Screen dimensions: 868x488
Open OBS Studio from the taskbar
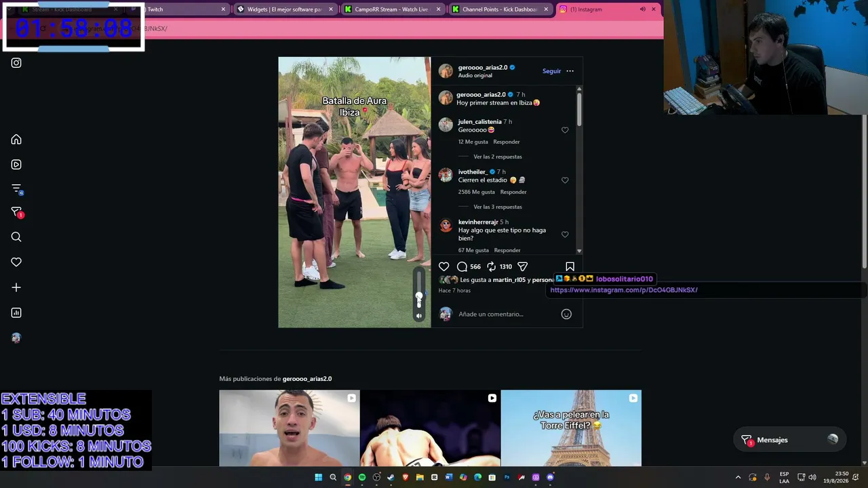pos(376,477)
